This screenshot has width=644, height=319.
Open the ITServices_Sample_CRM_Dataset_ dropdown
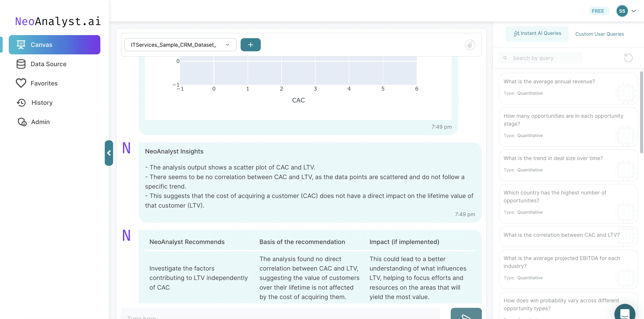pos(180,45)
